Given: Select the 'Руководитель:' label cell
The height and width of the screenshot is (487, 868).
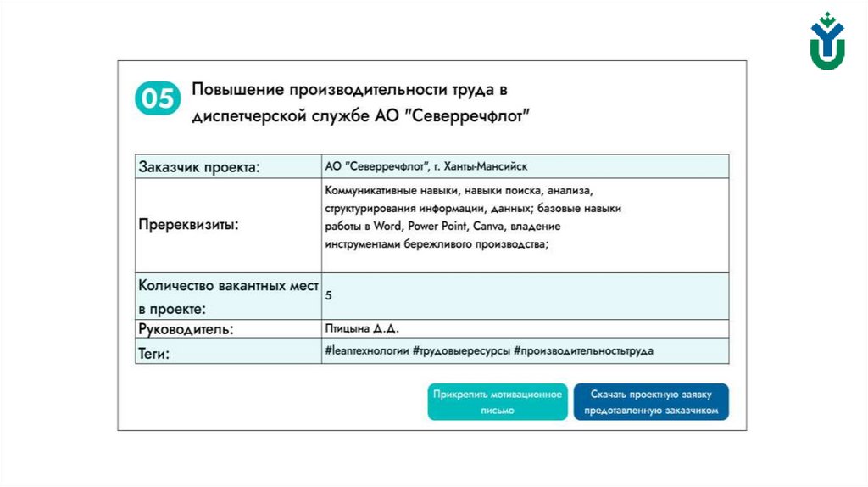Looking at the screenshot, I should coord(228,329).
